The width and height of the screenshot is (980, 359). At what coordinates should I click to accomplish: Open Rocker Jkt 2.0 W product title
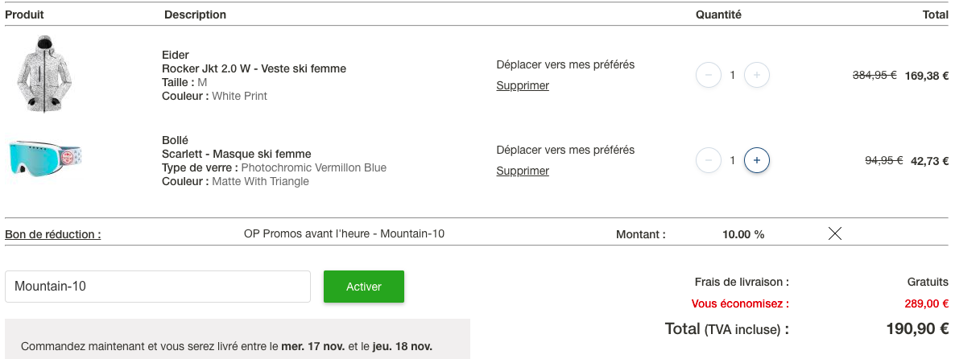tap(254, 68)
